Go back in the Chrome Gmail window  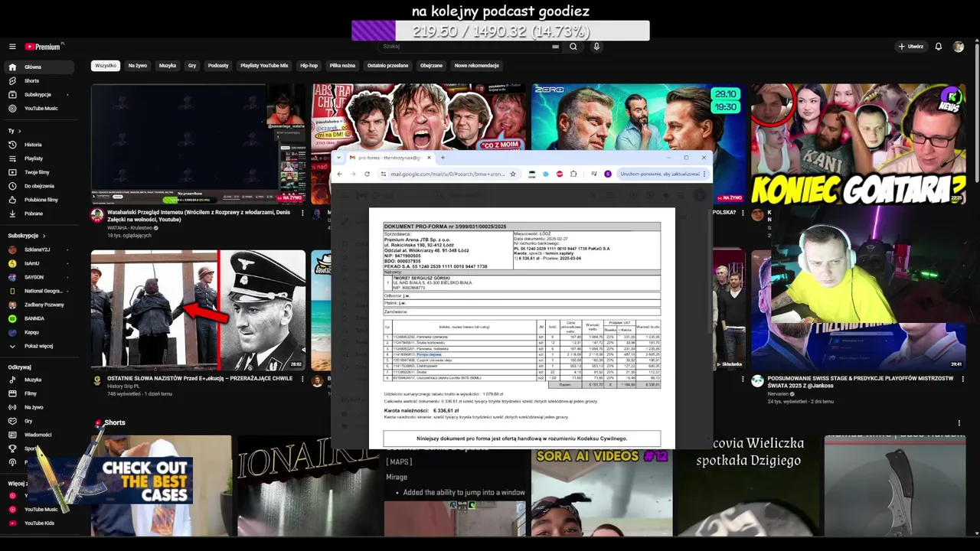[x=340, y=174]
